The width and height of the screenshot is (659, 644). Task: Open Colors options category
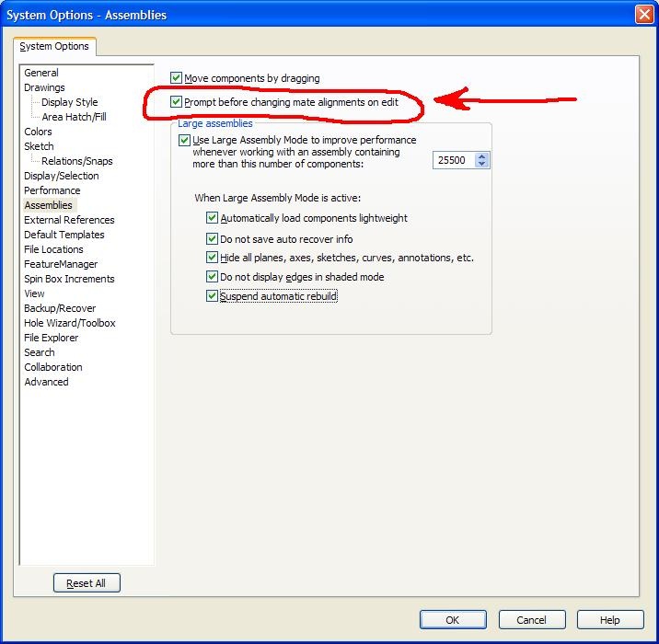point(38,132)
